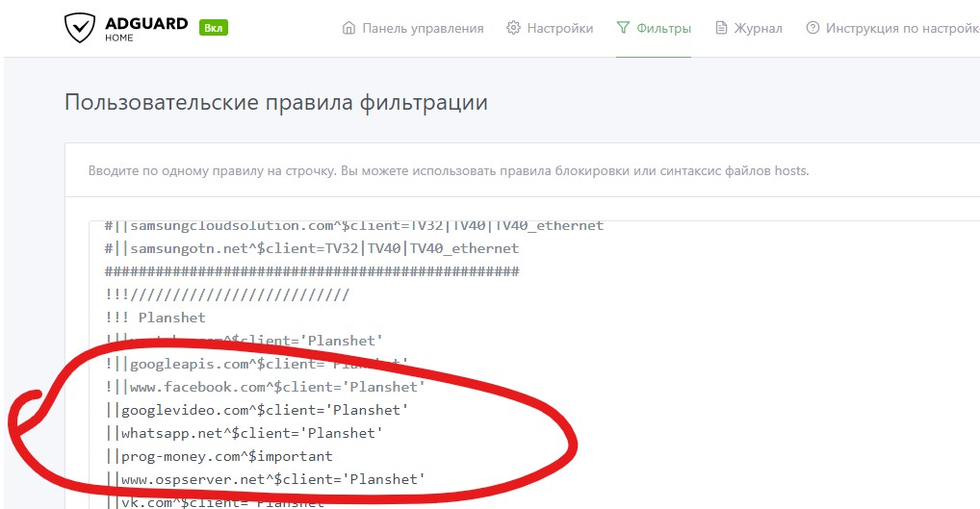Open the Инструкция по настройке page

(x=892, y=28)
